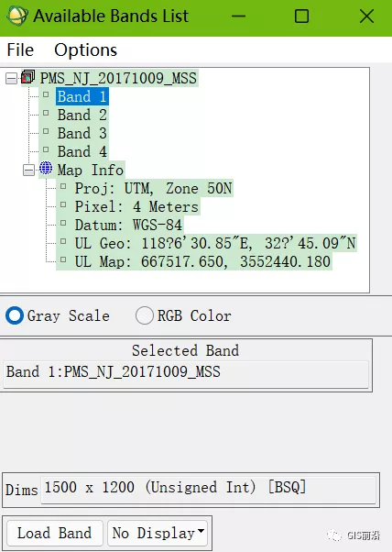392x552 pixels.
Task: Click the marker beside UL Geo row
Action: (63, 241)
